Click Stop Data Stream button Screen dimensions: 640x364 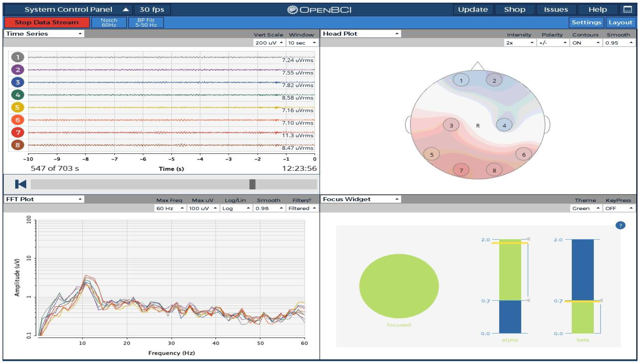tap(47, 22)
